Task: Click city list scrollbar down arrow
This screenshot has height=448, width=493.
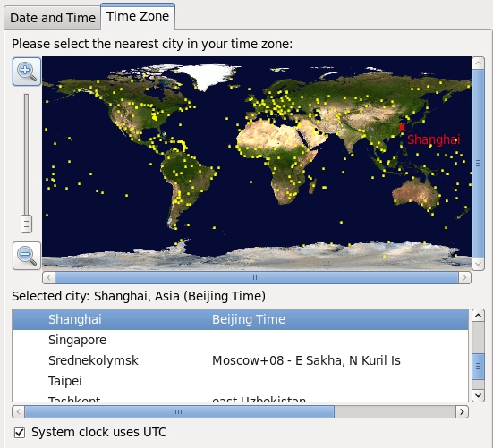Action: [x=478, y=395]
